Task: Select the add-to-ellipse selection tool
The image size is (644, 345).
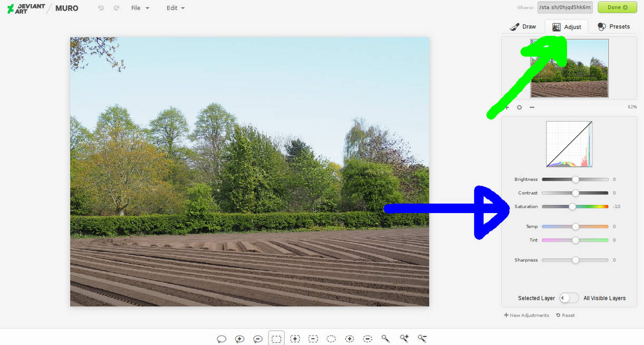Action: 349,339
